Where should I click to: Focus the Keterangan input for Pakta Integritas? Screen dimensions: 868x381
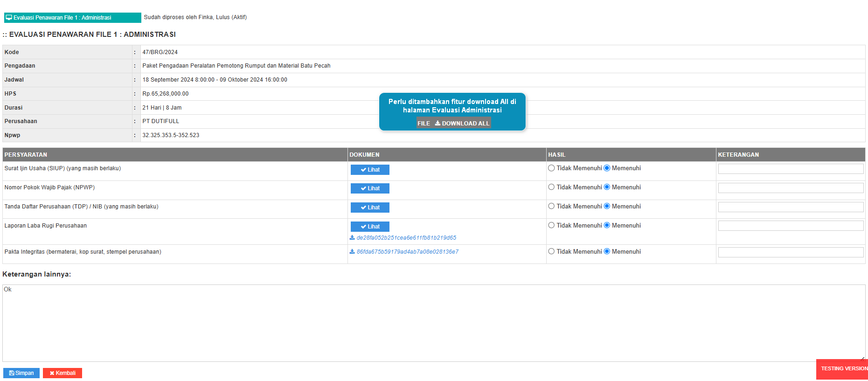[x=791, y=252]
